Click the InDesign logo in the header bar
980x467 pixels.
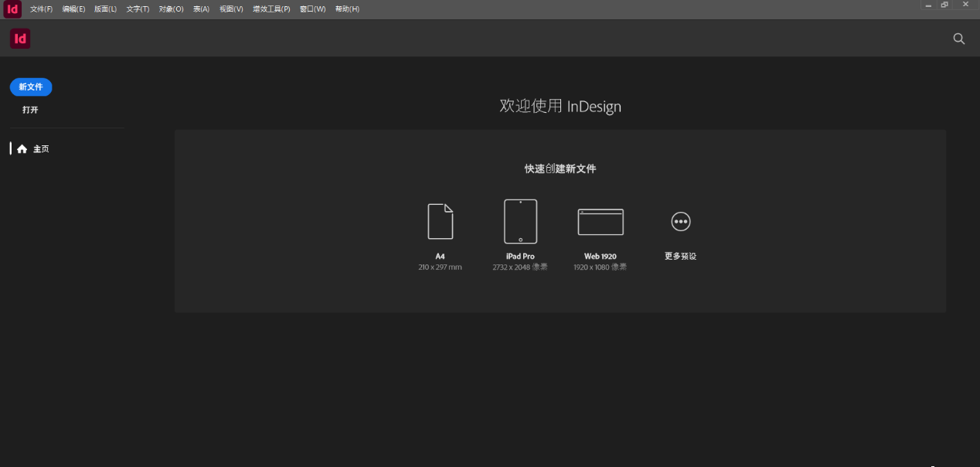[x=20, y=39]
